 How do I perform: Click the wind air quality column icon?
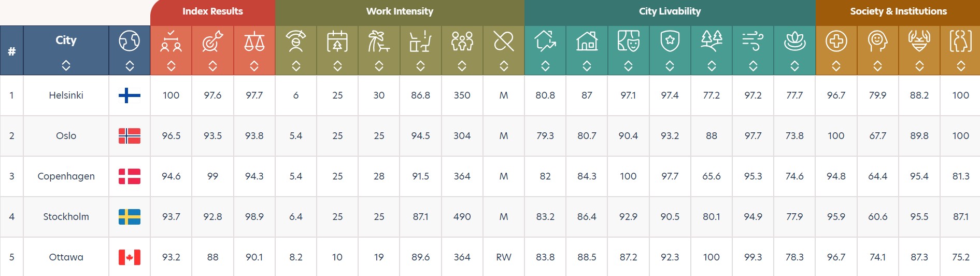click(x=753, y=41)
